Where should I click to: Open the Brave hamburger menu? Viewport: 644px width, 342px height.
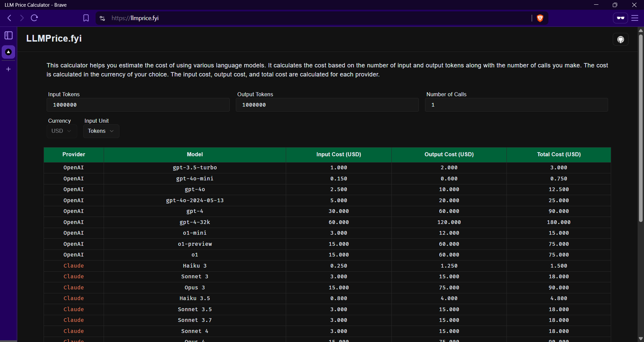click(635, 18)
